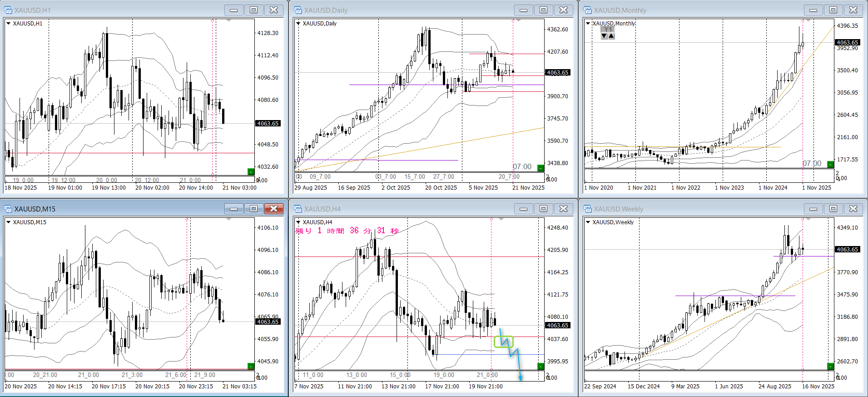Click the chart icon in XAUUSD,M15 title bar
The width and height of the screenshot is (868, 397).
(x=8, y=209)
